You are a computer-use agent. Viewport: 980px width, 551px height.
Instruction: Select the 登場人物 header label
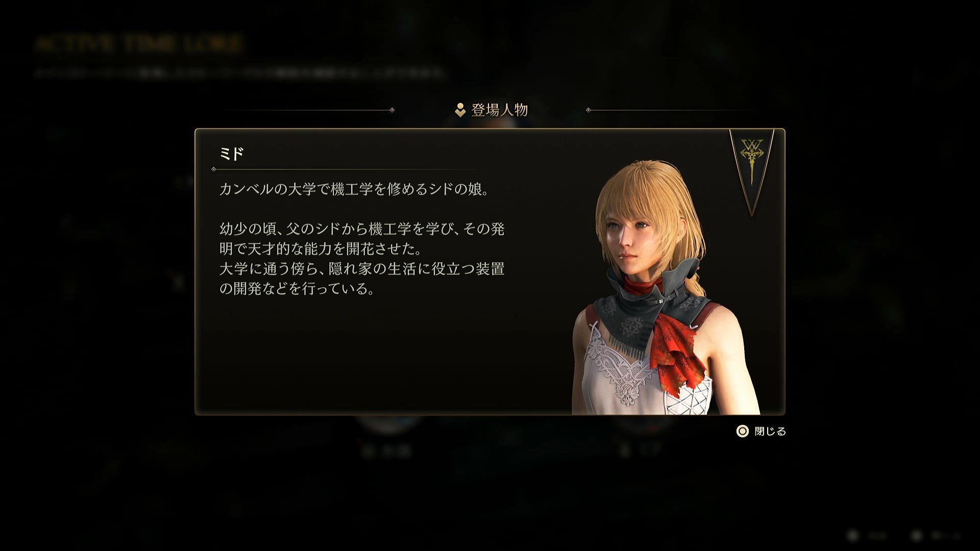(499, 110)
